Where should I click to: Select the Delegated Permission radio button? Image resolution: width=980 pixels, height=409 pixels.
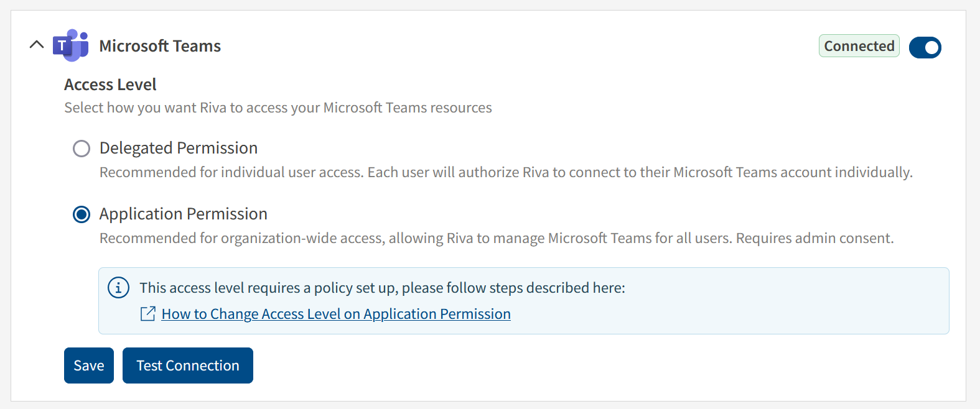click(x=82, y=149)
